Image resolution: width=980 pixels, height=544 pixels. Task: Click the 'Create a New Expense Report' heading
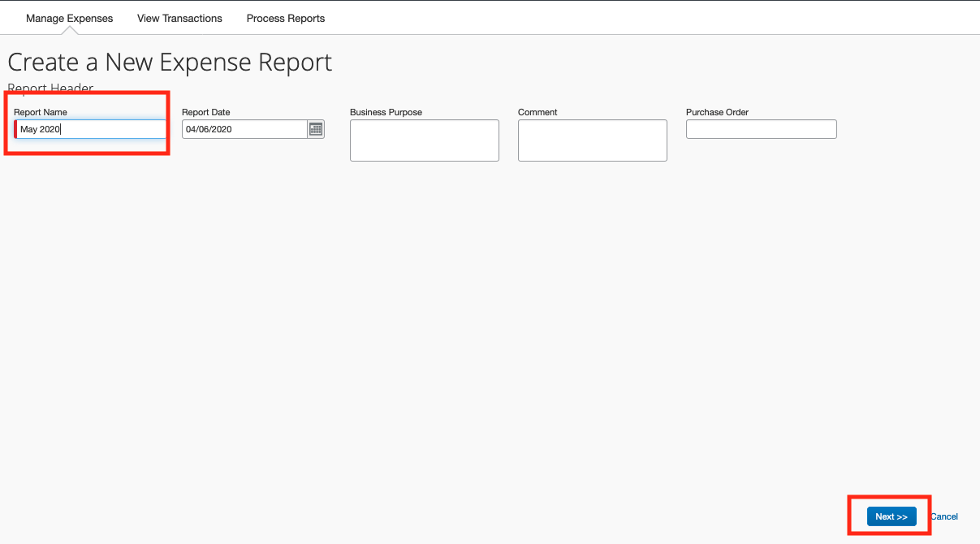170,63
